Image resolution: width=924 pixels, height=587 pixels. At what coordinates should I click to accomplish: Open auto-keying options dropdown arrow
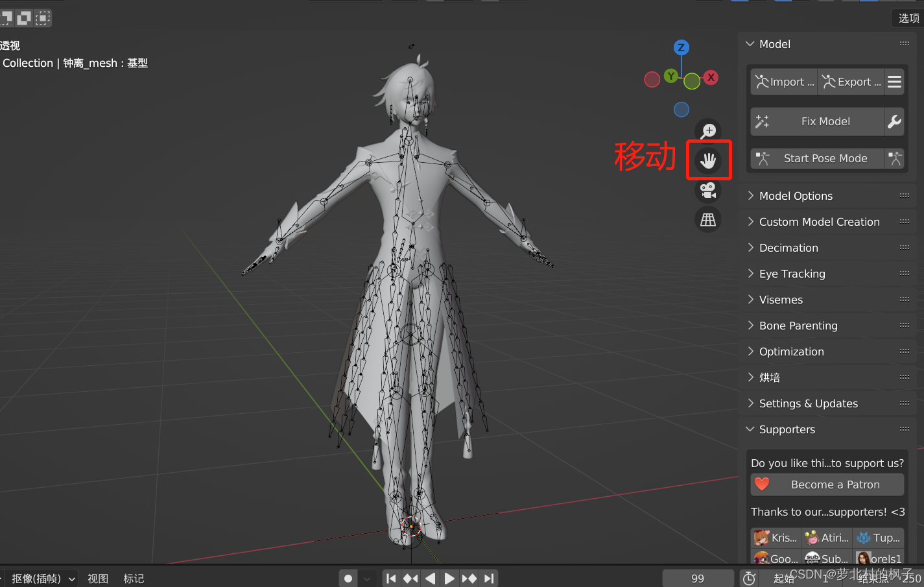[x=367, y=578]
